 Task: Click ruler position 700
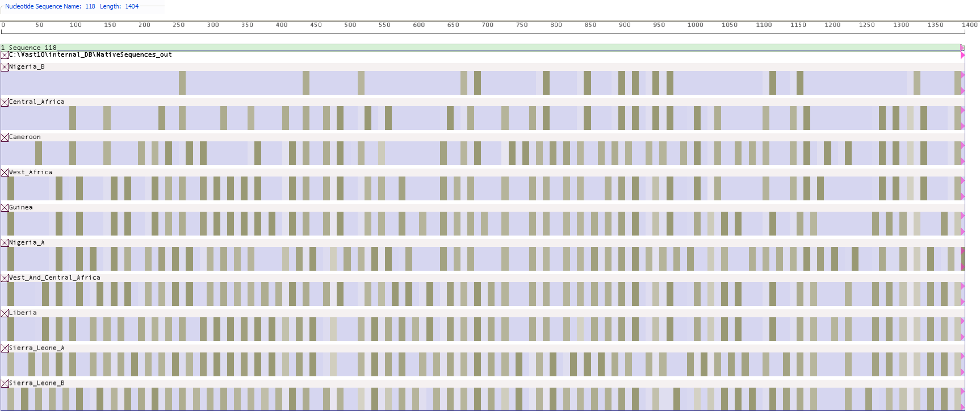pos(487,25)
